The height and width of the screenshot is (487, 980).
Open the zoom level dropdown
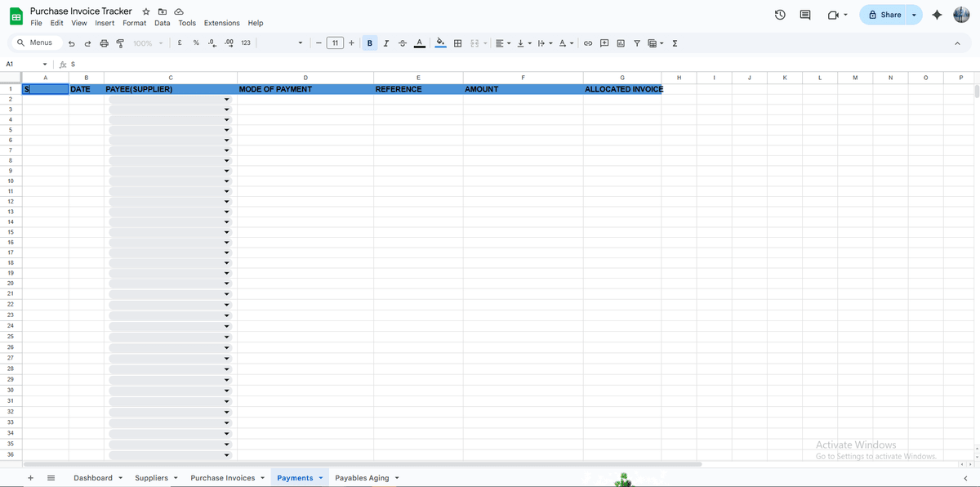(148, 43)
